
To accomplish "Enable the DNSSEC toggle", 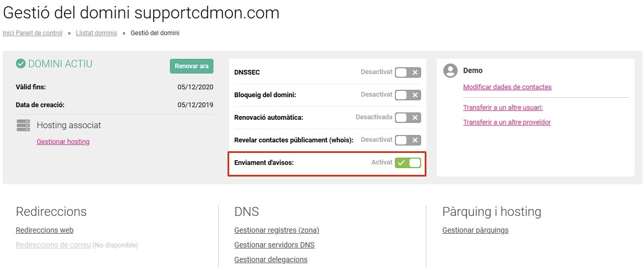I will click(408, 72).
